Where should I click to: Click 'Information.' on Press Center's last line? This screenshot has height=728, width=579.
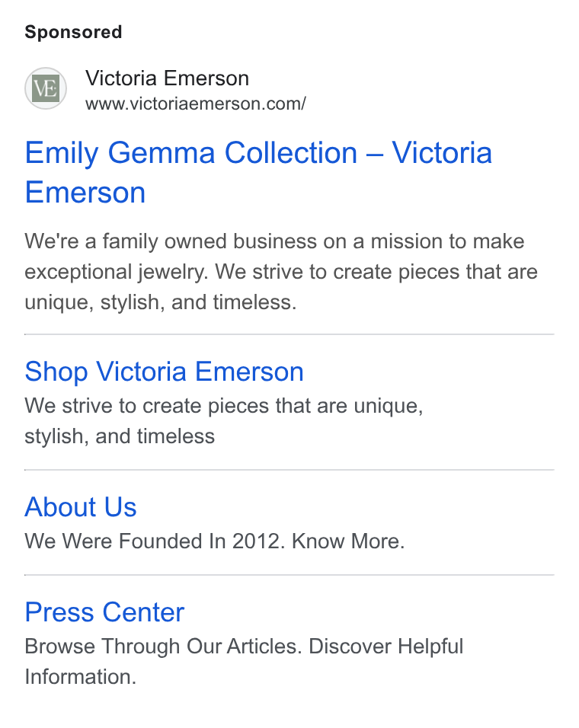click(x=80, y=677)
